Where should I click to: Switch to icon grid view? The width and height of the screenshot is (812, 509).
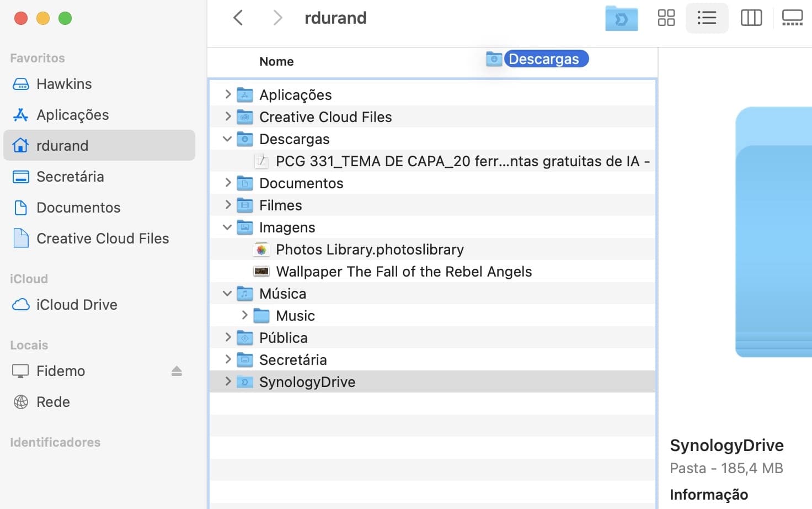click(x=666, y=18)
